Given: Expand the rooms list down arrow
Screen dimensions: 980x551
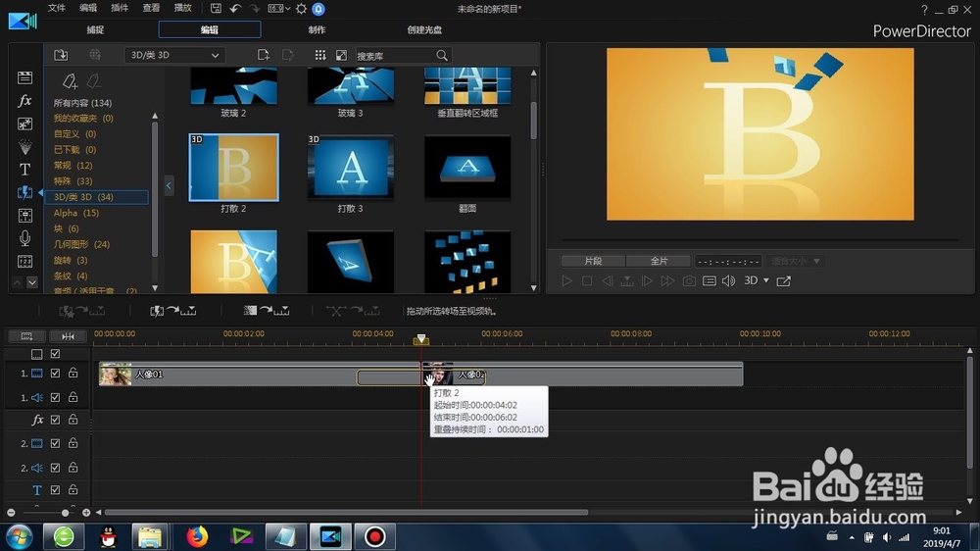Looking at the screenshot, I should coord(32,282).
